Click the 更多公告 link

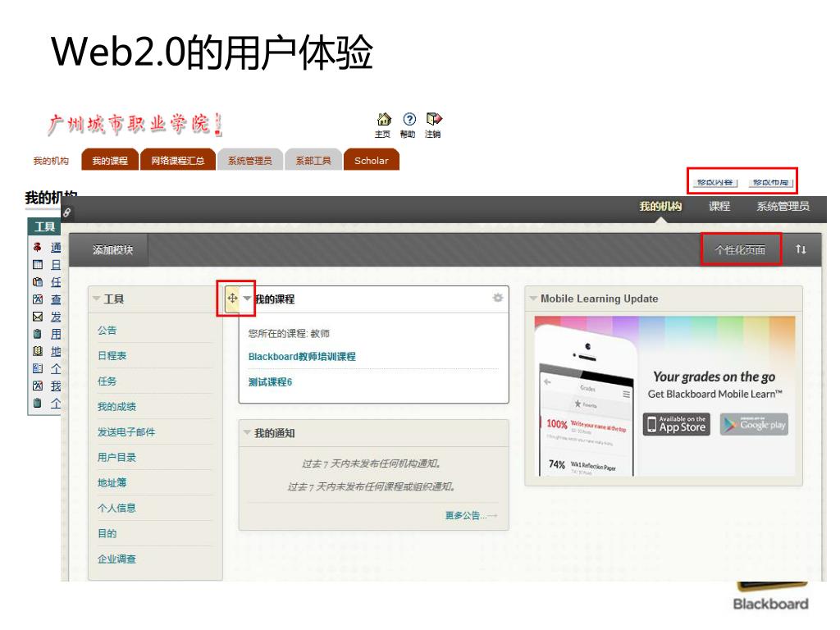coord(466,515)
